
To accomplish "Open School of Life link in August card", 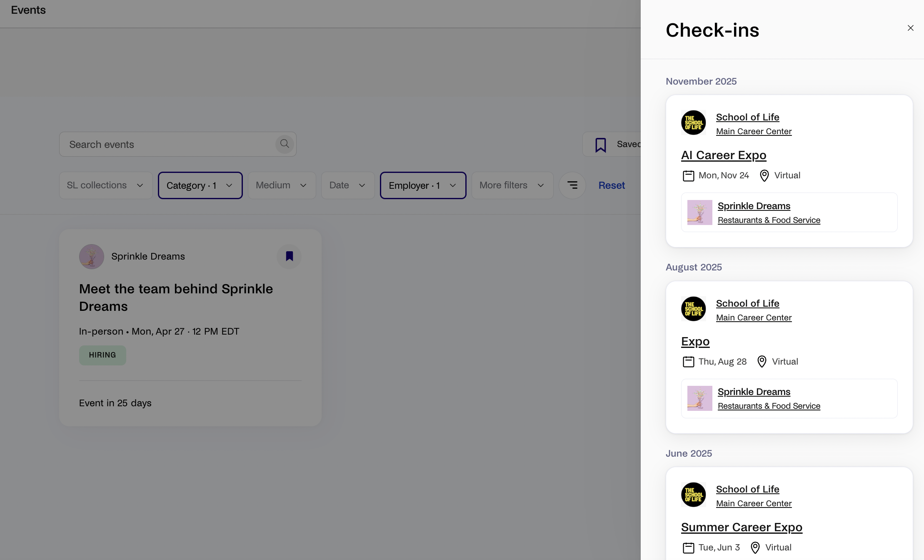I will pos(748,303).
